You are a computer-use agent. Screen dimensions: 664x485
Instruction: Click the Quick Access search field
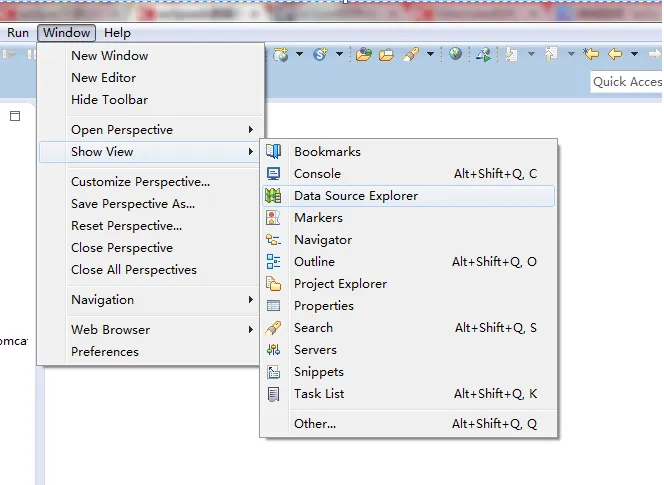(626, 82)
